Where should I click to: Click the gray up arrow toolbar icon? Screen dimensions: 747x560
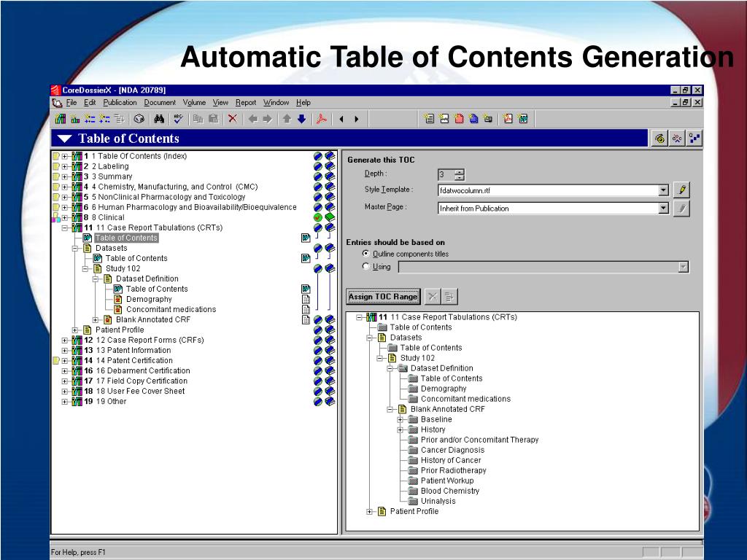tap(287, 119)
